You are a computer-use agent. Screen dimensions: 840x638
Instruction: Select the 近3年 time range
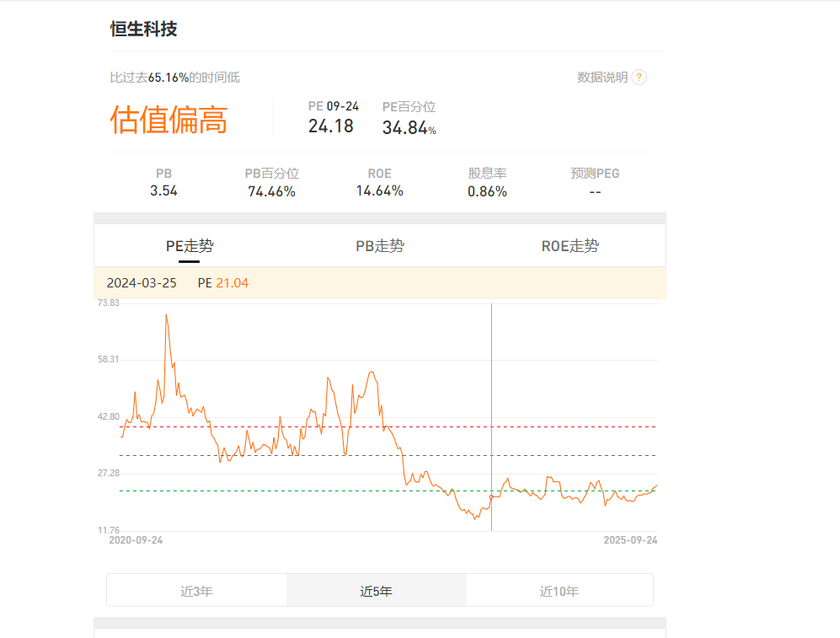[x=196, y=591]
